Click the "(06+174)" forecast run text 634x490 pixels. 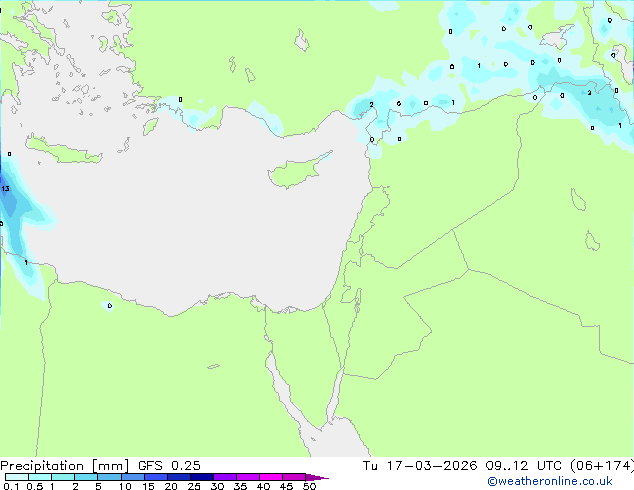click(602, 466)
